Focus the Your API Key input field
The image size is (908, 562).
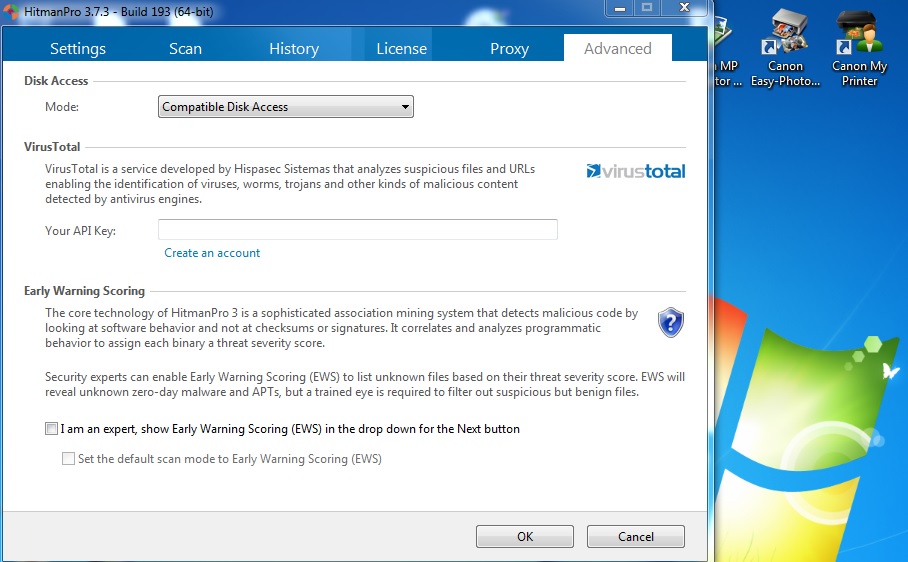pyautogui.click(x=358, y=230)
